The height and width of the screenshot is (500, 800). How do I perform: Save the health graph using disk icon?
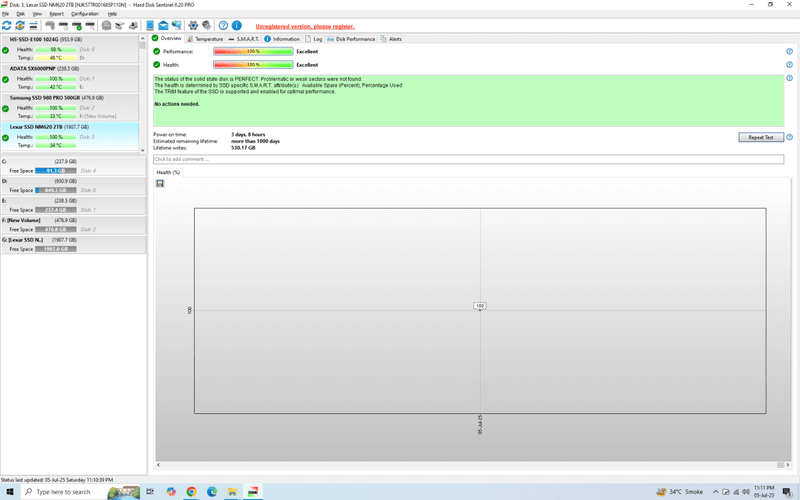tap(160, 183)
